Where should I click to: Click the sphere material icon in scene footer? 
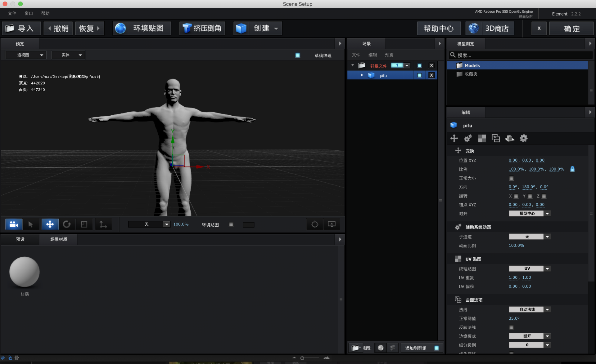381,348
